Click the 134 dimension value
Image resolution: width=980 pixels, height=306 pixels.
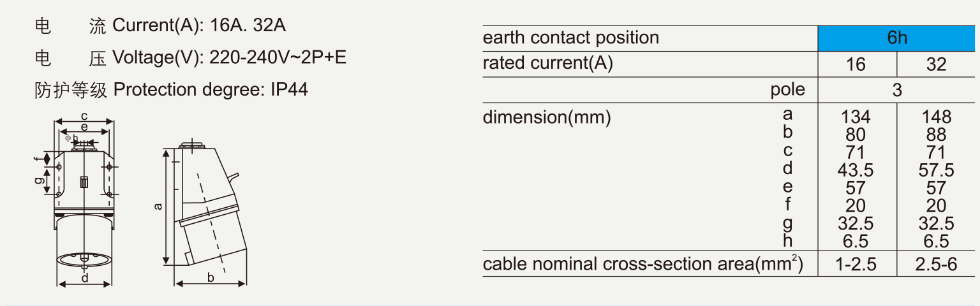click(856, 117)
